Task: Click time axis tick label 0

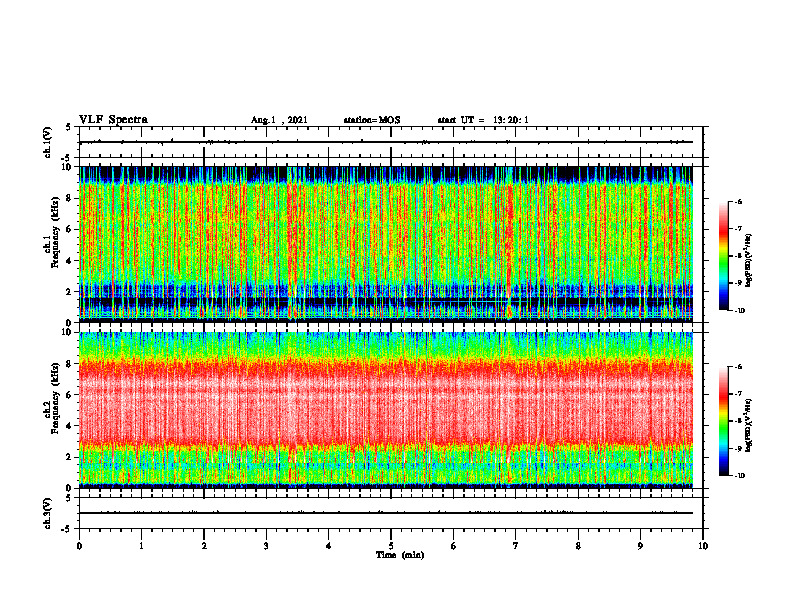Action: [x=79, y=546]
